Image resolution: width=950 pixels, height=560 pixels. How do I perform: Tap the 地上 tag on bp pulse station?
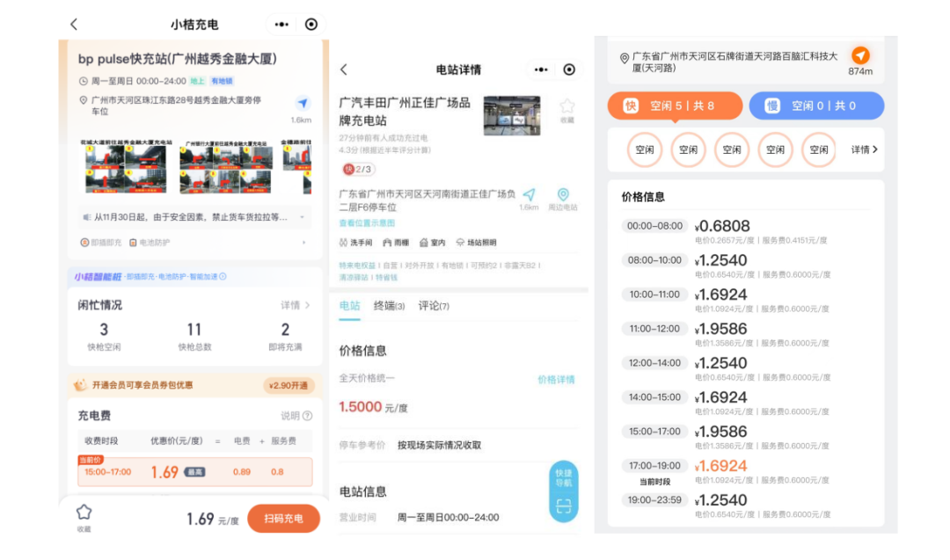(198, 81)
